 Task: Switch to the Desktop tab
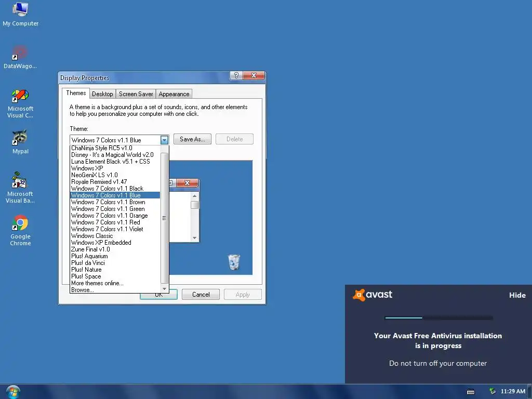(102, 94)
